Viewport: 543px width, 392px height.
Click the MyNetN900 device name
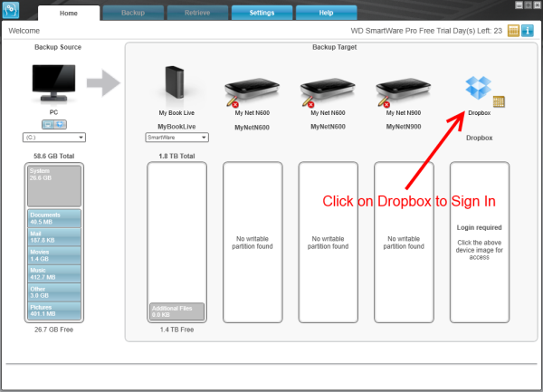(x=404, y=127)
